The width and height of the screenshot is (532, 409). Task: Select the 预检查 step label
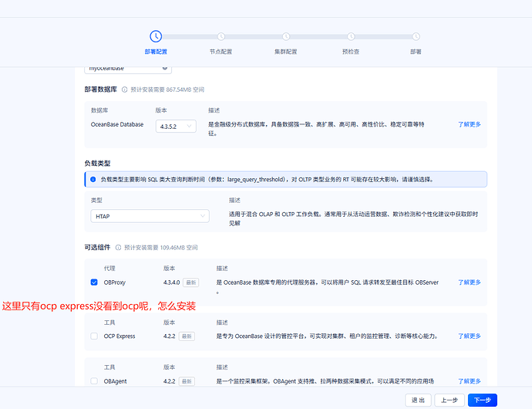pos(351,52)
